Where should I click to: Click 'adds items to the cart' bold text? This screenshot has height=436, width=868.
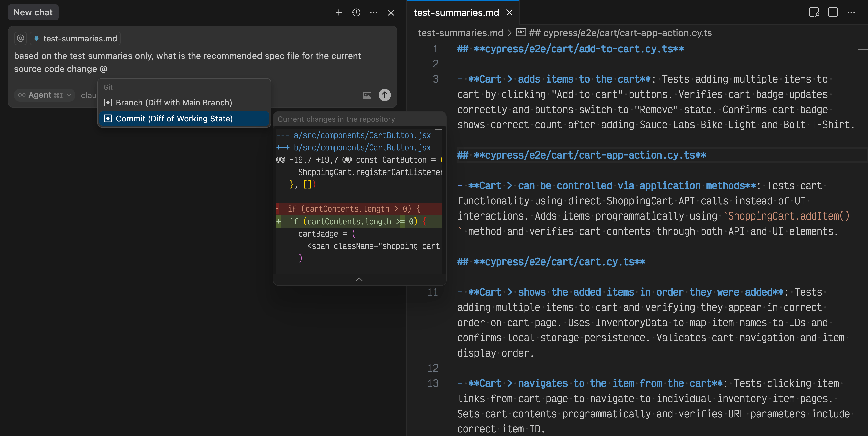coord(584,79)
